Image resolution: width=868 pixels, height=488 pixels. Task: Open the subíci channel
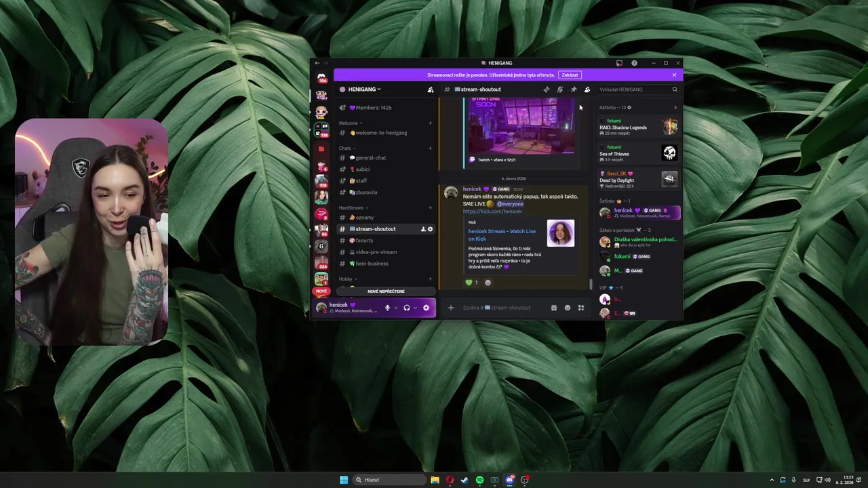click(386, 169)
